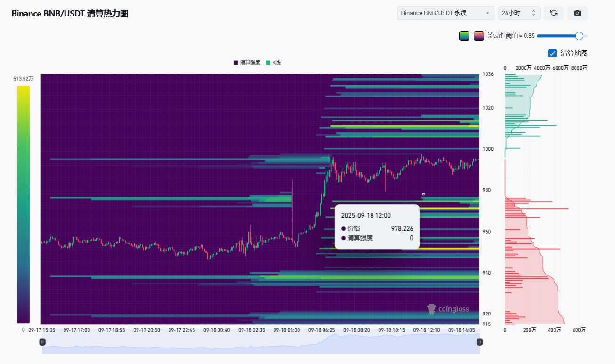
Task: Click the 980 price axis label
Action: 486,190
